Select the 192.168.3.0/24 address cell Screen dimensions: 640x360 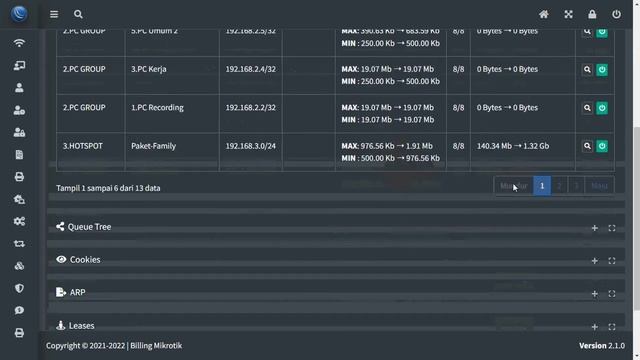tap(251, 151)
